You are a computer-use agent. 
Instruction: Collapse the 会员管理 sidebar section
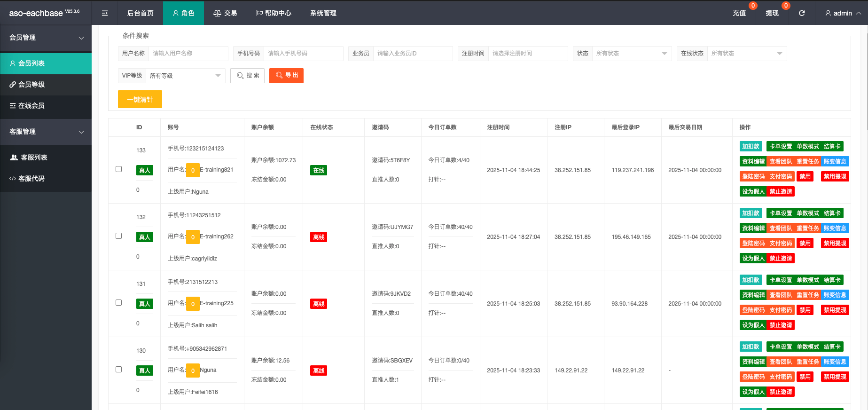[46, 38]
